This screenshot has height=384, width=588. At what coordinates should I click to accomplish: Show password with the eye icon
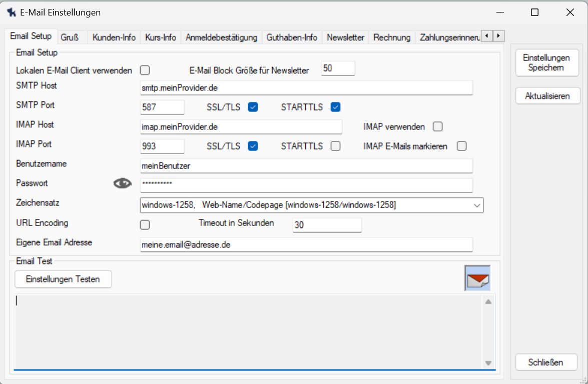pyautogui.click(x=121, y=184)
